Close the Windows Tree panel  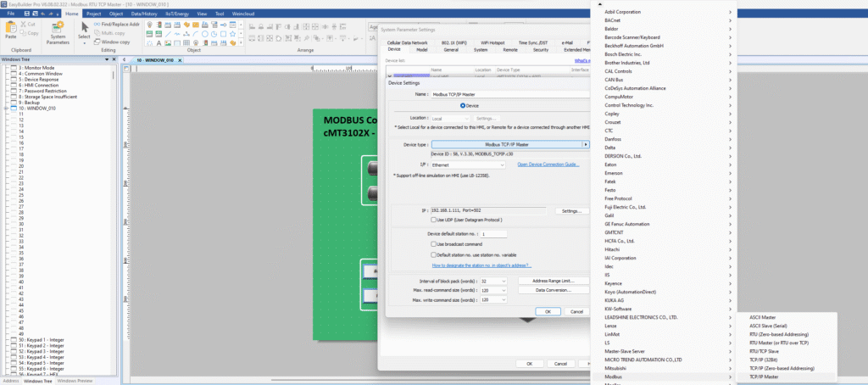coord(114,59)
